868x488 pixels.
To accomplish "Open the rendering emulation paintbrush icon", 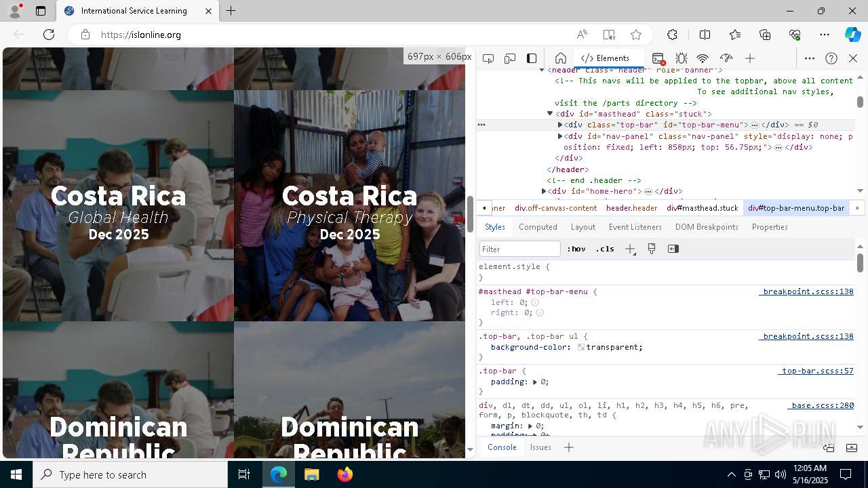I will tap(652, 249).
